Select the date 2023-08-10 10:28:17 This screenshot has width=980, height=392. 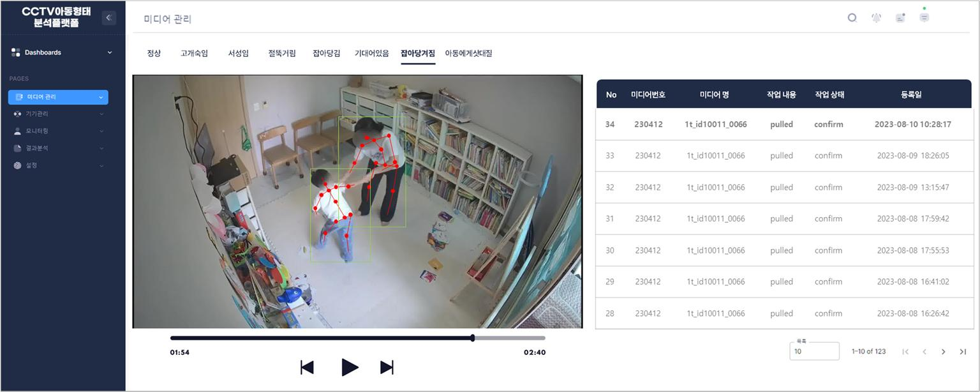pos(913,124)
